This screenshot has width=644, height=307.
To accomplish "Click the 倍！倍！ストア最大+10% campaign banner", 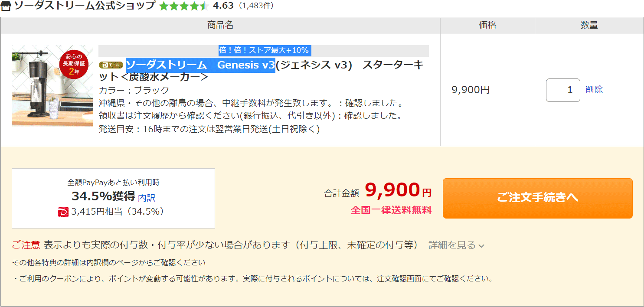I will coord(264,50).
